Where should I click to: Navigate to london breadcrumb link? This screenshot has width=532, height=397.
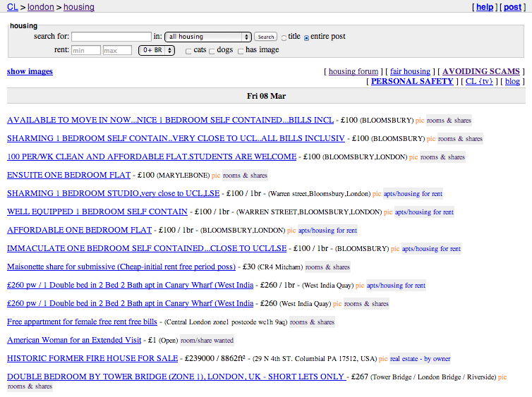tap(40, 7)
